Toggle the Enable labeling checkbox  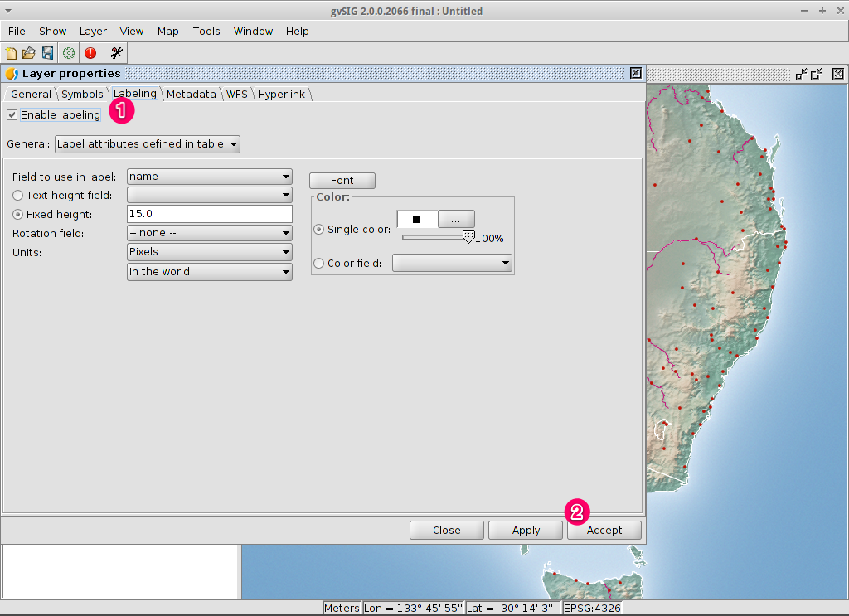point(12,114)
